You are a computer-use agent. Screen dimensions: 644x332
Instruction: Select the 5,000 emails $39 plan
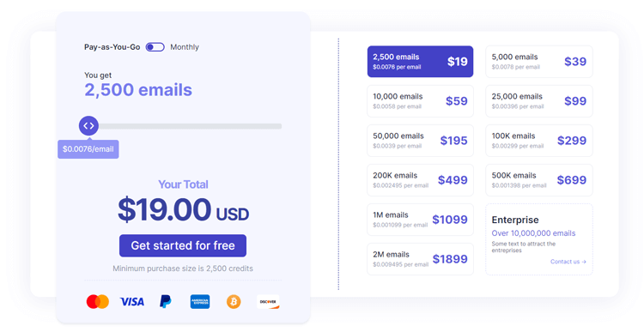[x=539, y=62]
